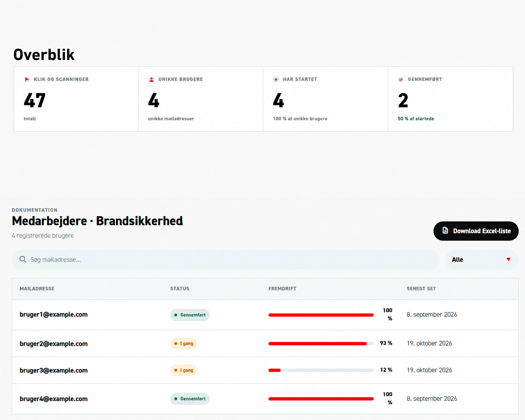Click the 12 % progress bar for bruger3
525x420 pixels.
pyautogui.click(x=321, y=370)
